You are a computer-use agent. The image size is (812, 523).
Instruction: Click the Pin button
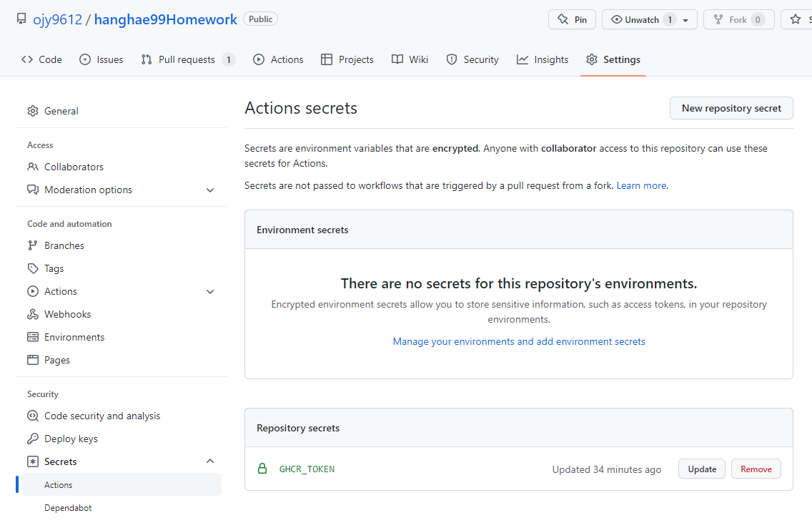coord(573,20)
